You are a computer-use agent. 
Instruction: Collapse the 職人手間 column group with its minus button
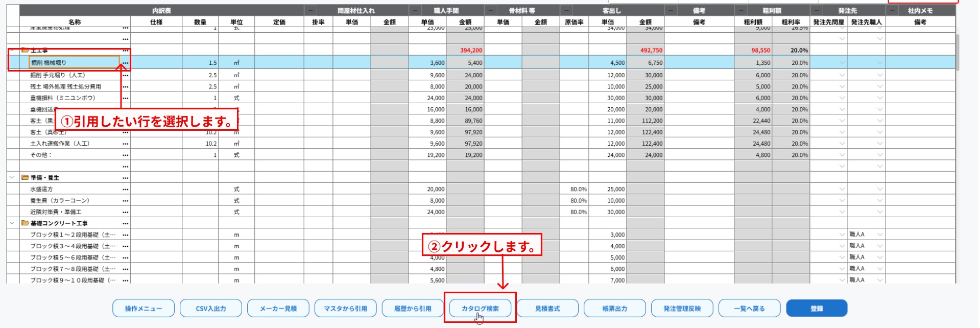coord(415,10)
